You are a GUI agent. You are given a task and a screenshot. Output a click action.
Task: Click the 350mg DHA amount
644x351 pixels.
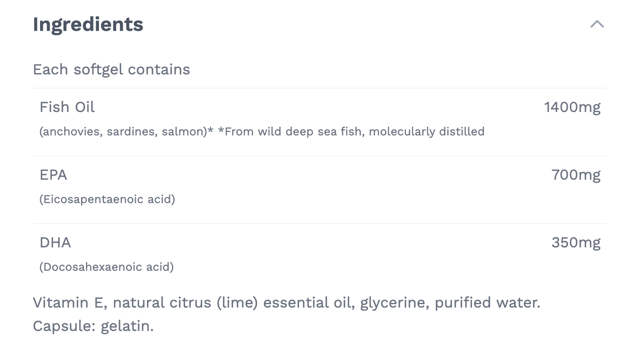pyautogui.click(x=576, y=243)
